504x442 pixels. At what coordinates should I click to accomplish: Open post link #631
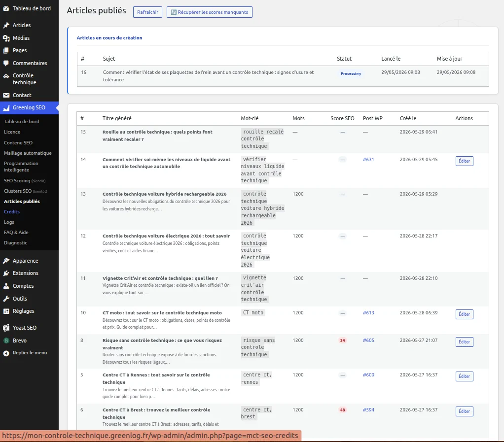click(368, 159)
